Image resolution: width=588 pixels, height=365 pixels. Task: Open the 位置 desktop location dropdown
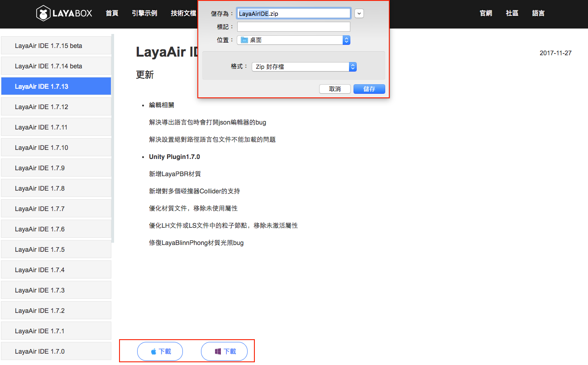coord(293,40)
